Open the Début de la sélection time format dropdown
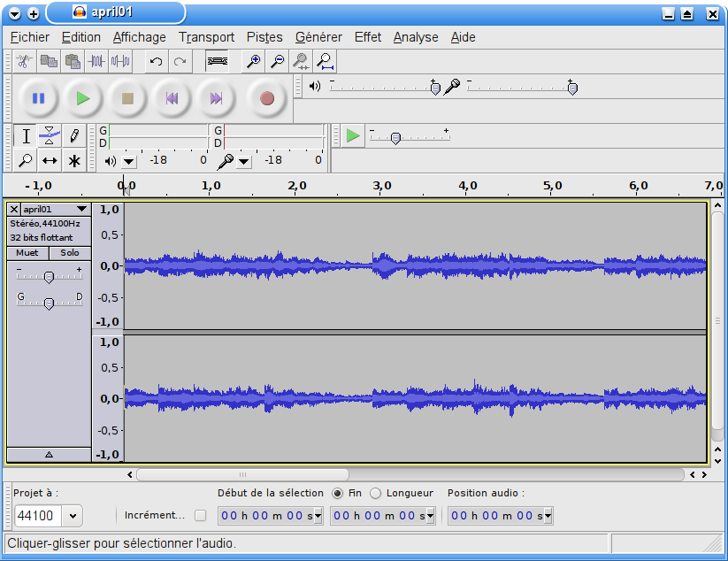This screenshot has width=728, height=561. (318, 516)
